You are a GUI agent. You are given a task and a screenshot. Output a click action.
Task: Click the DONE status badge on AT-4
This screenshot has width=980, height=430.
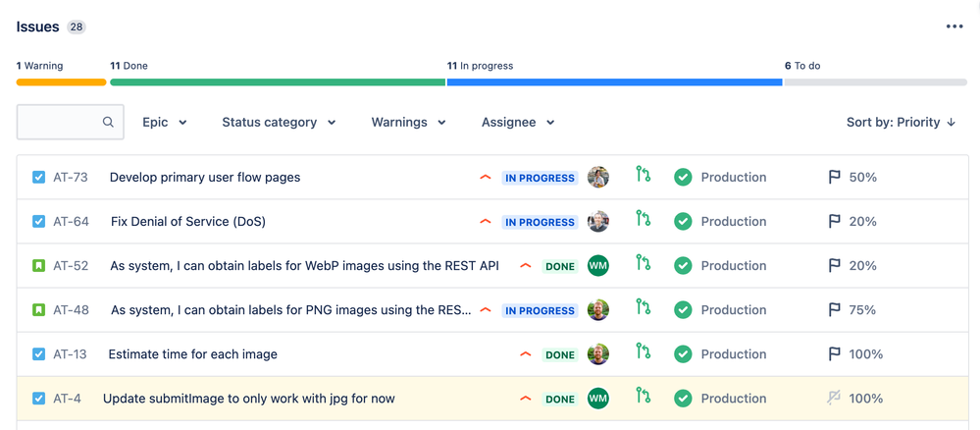(560, 400)
